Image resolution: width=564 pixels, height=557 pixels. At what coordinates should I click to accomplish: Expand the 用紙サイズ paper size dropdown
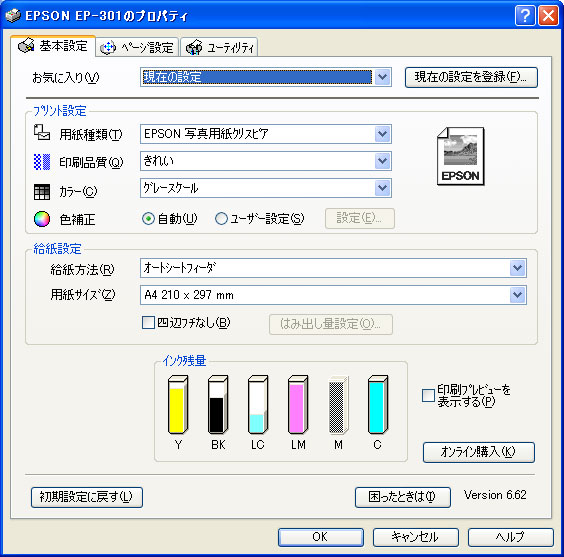(333, 295)
